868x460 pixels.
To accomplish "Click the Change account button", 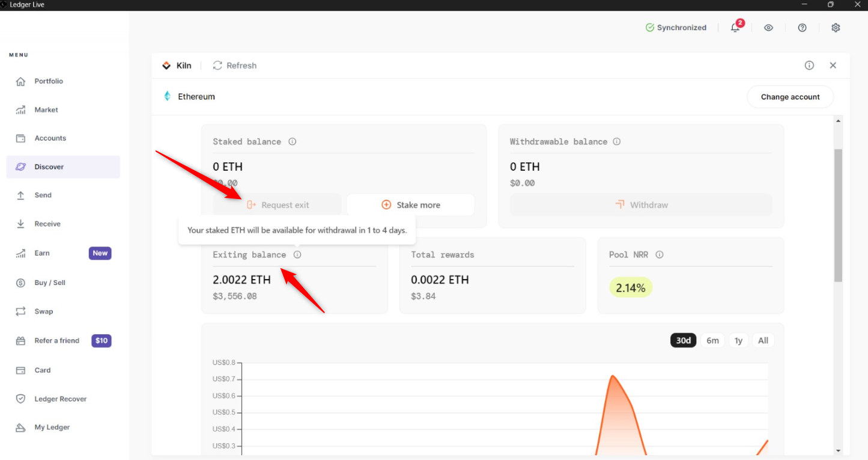I will [791, 97].
